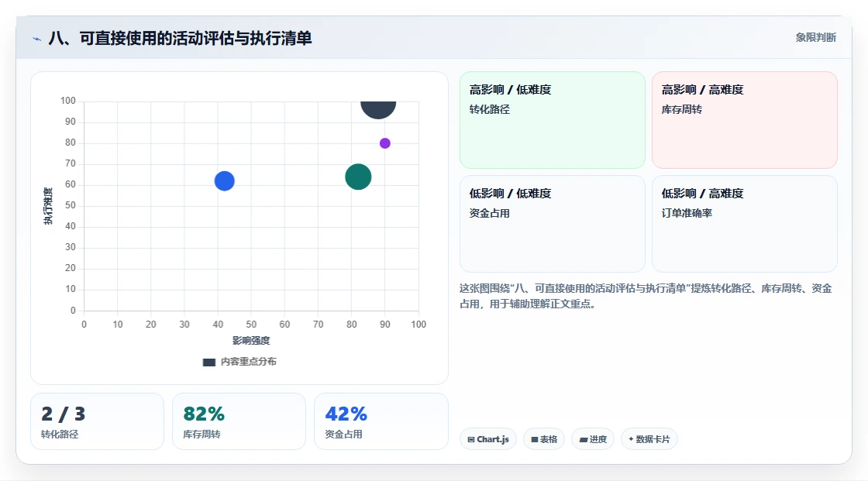This screenshot has height=481, width=868.
Task: Toggle the 内容重点分布 legend swatch
Action: click(x=208, y=362)
